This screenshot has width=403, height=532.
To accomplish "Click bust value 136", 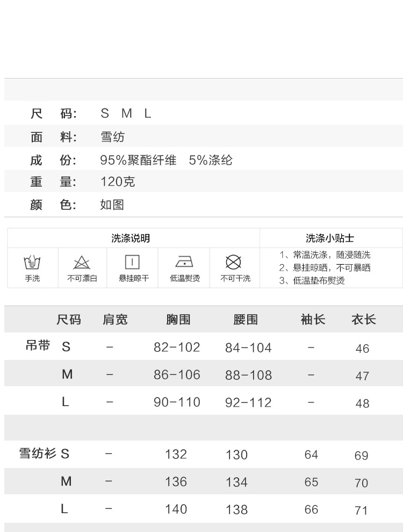I will click(176, 482).
